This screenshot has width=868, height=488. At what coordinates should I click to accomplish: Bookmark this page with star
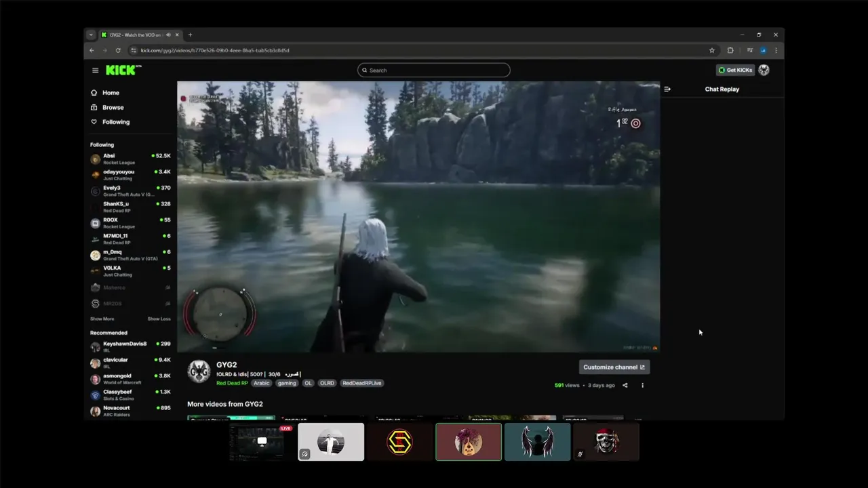tap(712, 50)
